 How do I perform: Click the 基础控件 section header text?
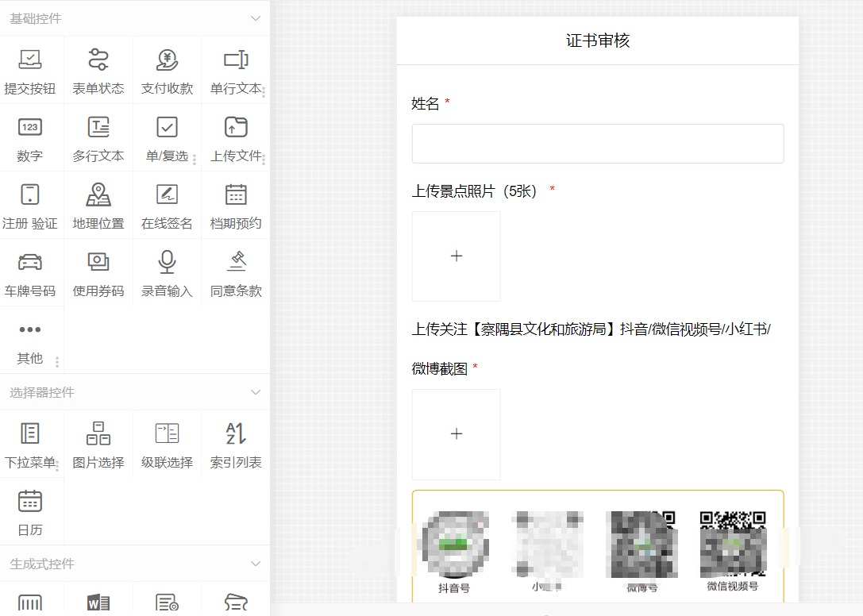[x=35, y=19]
